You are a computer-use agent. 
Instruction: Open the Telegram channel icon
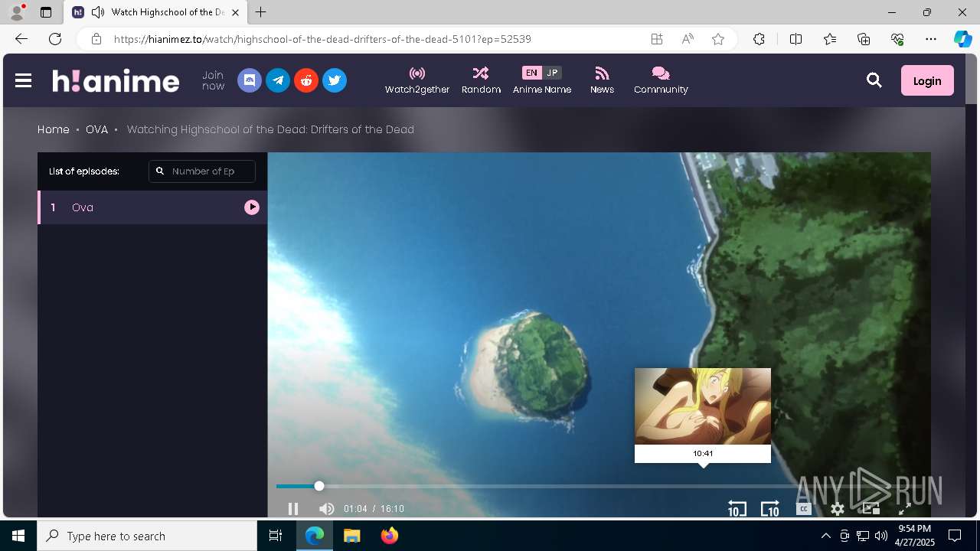click(278, 80)
